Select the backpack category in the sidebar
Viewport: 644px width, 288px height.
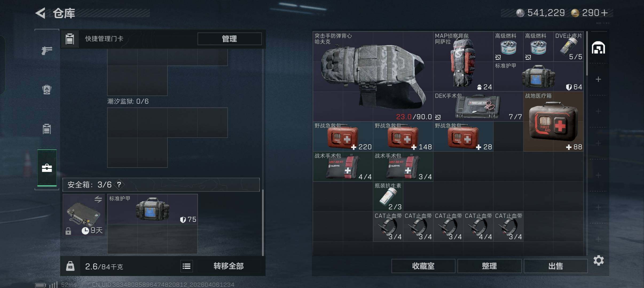click(x=47, y=90)
